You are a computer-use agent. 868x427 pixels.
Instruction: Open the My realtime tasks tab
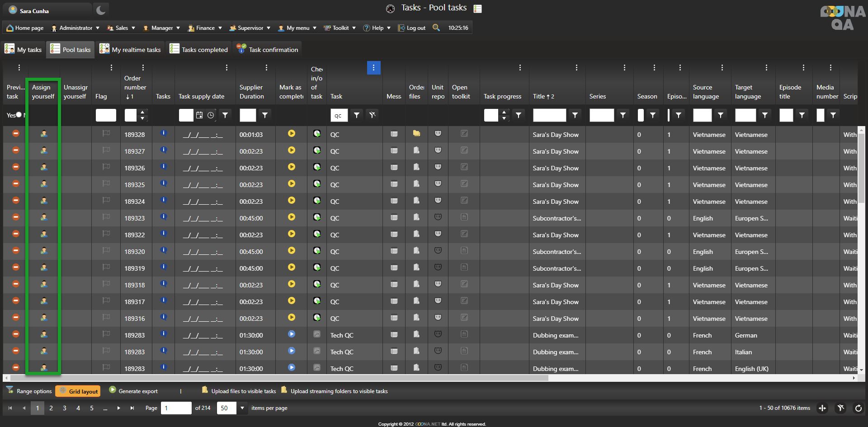tap(131, 50)
